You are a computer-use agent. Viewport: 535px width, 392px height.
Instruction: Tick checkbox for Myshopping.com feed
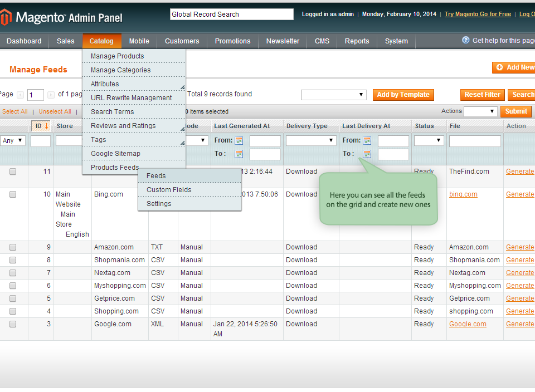tap(13, 286)
